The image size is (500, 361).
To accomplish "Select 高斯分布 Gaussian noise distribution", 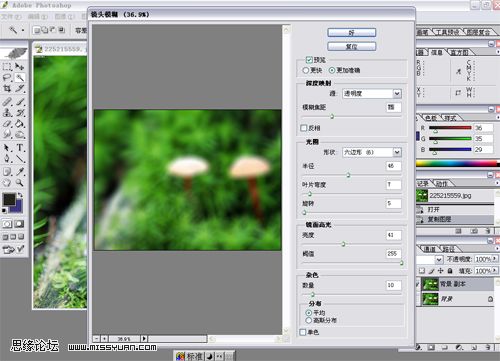I will pyautogui.click(x=309, y=320).
